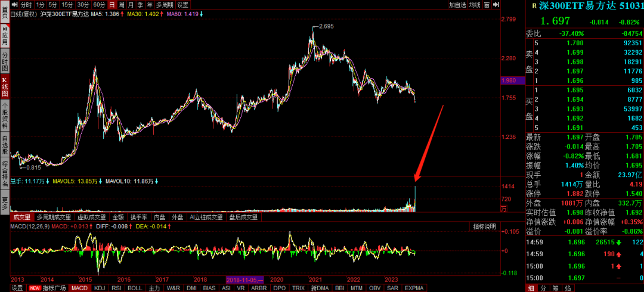Click the red NEW badge on 指标广场
Viewport: 644px width, 292px height.
pos(35,288)
